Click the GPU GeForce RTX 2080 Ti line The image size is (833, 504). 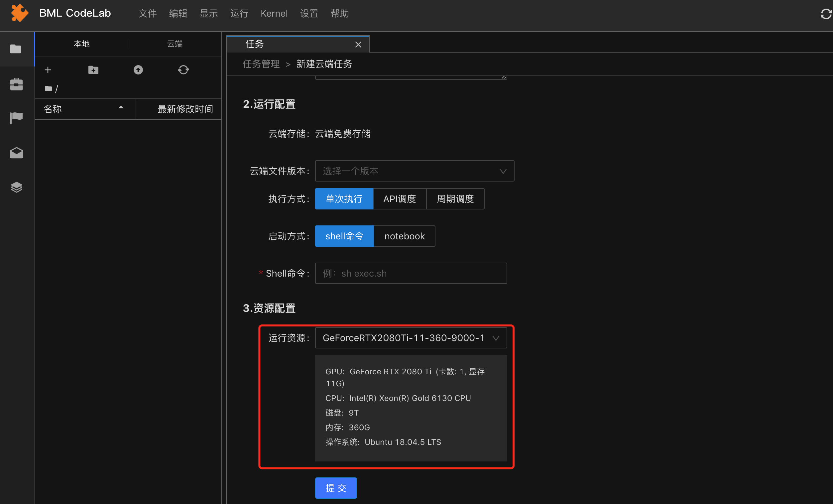pos(405,377)
